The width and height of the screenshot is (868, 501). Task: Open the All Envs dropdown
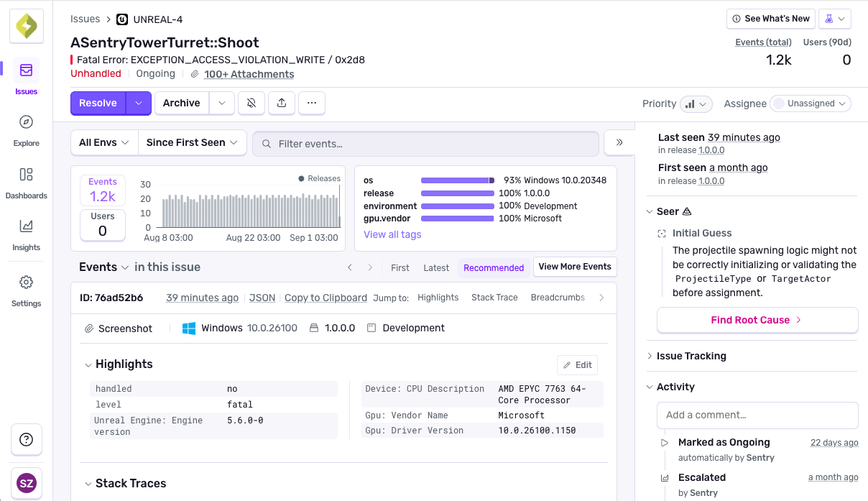[x=104, y=142]
